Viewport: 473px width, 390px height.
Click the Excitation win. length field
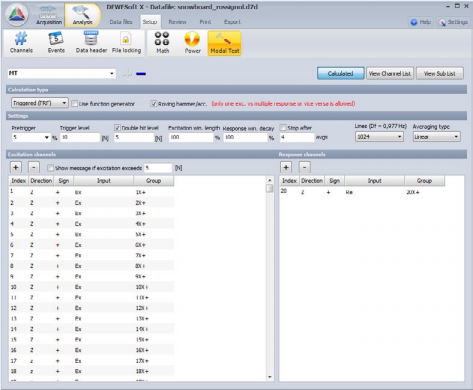[x=191, y=137]
